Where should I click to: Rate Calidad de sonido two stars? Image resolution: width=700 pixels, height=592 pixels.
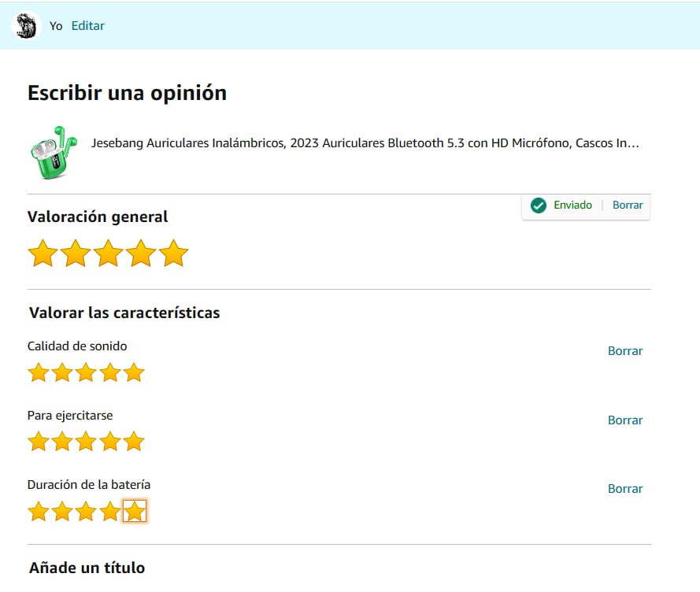point(62,373)
